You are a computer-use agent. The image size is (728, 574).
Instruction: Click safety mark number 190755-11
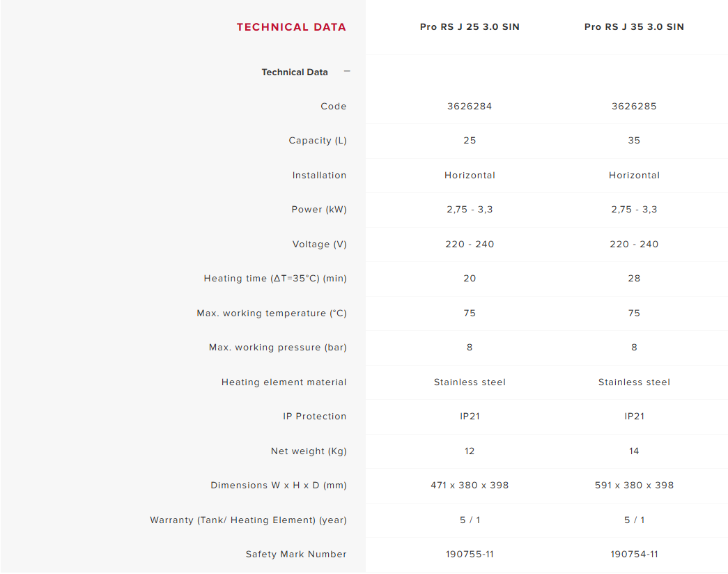[470, 554]
